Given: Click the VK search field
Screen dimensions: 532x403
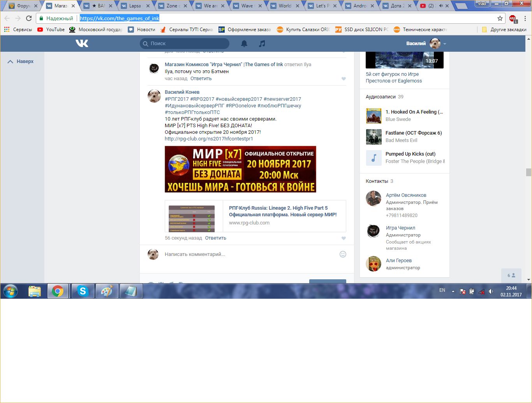Looking at the screenshot, I should pos(185,44).
